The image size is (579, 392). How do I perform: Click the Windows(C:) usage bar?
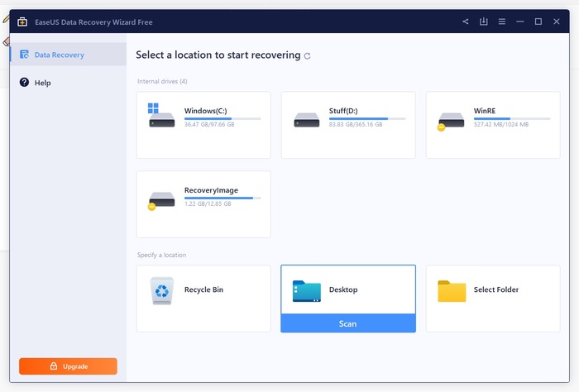223,118
